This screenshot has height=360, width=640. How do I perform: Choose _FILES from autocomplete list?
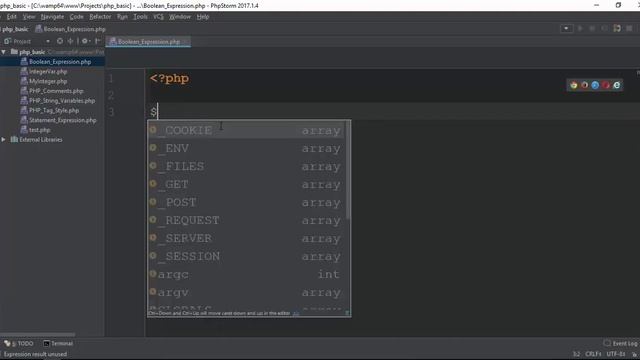[247, 166]
